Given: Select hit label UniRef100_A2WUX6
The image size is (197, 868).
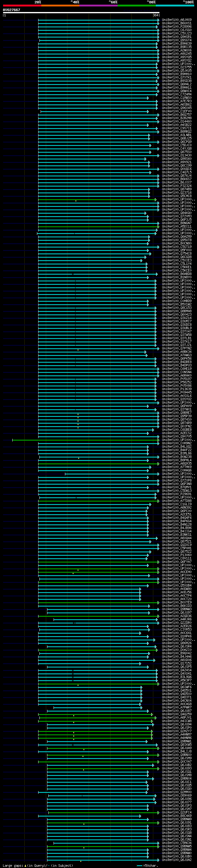Looking at the screenshot, I should coord(177,50).
